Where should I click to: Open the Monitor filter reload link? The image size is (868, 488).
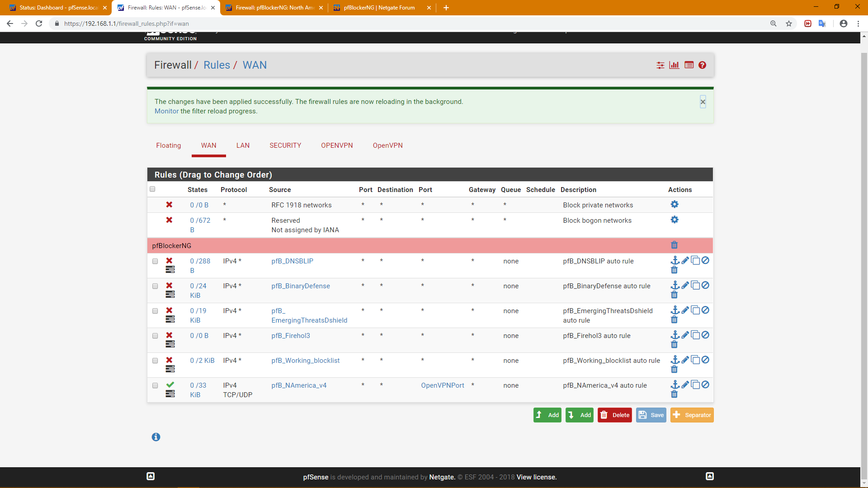166,111
